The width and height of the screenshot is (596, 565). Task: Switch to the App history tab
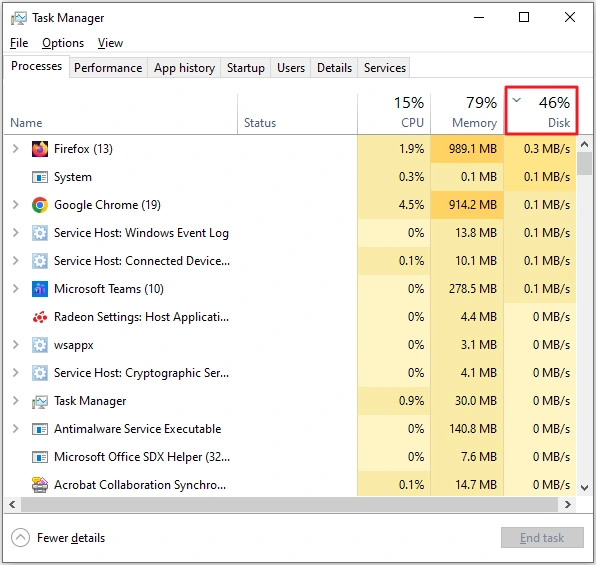coord(184,68)
